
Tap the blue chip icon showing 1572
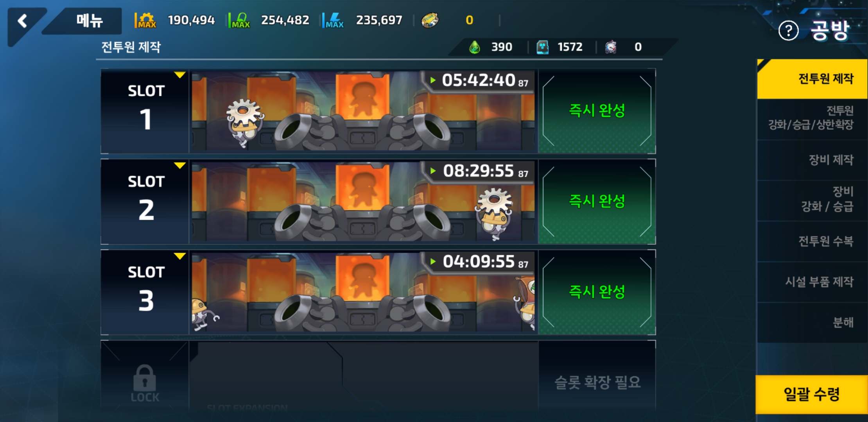click(542, 47)
